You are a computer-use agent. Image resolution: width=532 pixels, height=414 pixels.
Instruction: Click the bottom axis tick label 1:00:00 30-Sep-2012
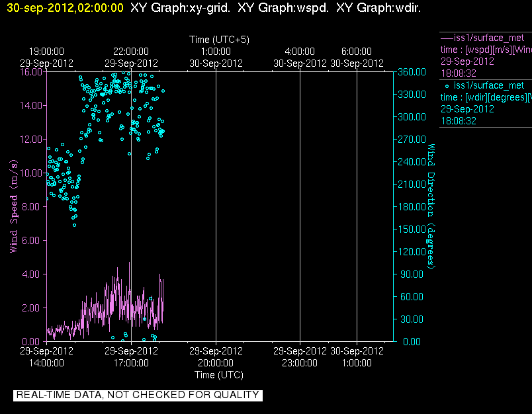357,357
